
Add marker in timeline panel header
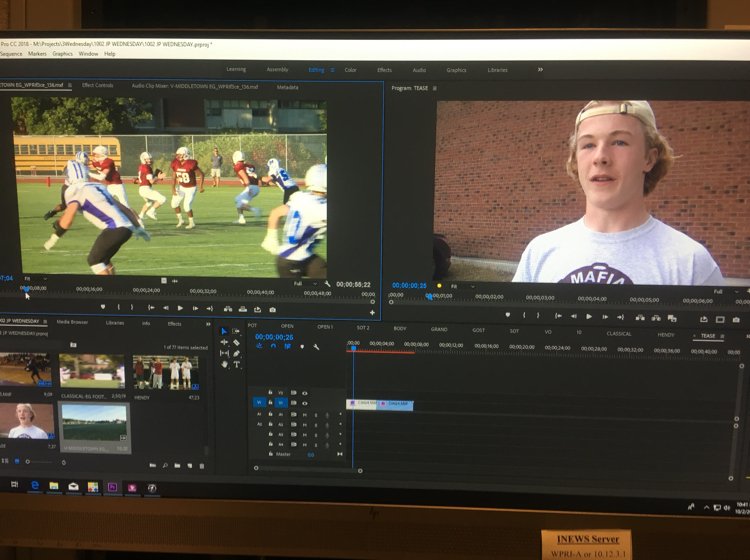tap(302, 347)
